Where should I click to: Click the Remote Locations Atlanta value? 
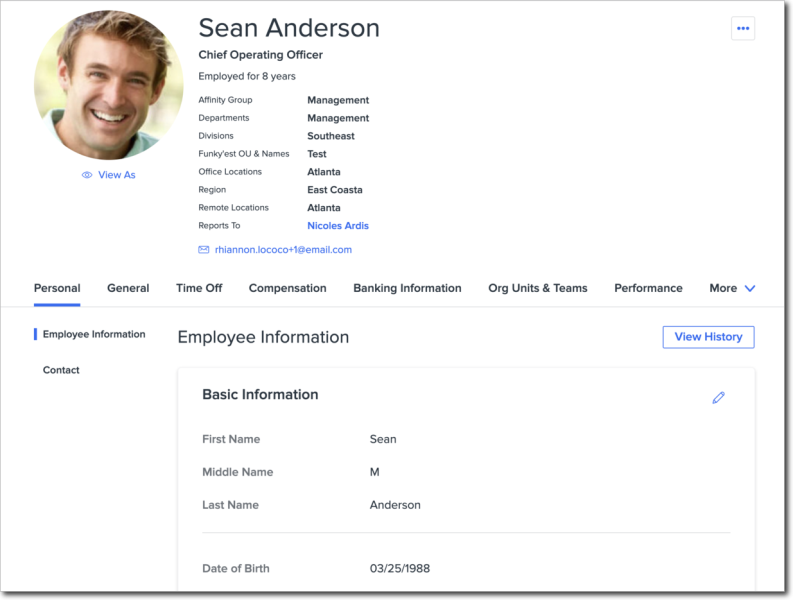point(324,208)
